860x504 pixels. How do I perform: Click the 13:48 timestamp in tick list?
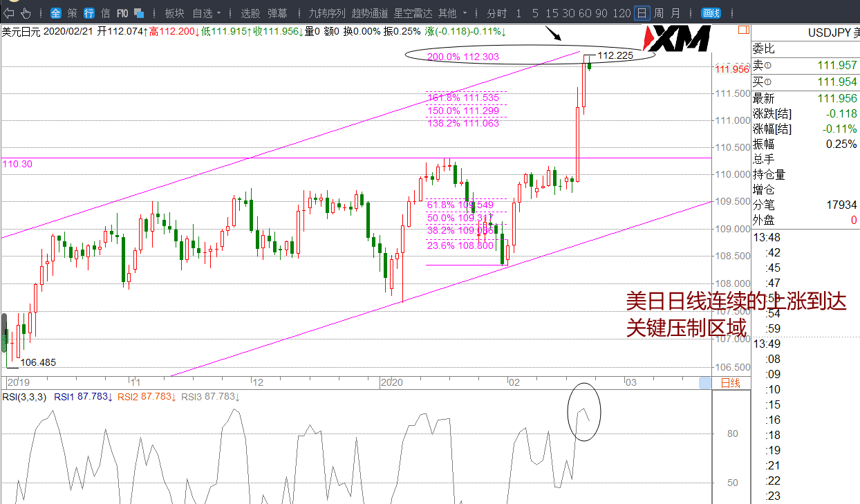click(x=766, y=237)
